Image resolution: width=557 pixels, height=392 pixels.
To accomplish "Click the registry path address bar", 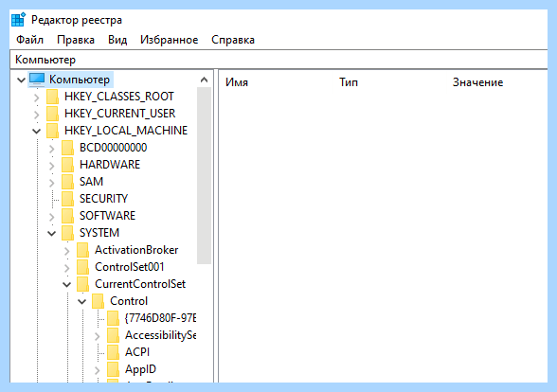I will point(278,60).
